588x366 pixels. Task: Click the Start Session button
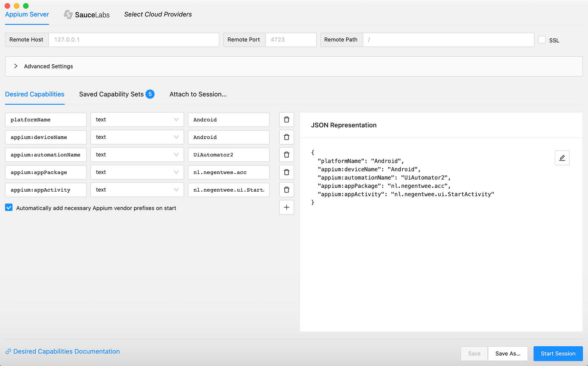558,353
